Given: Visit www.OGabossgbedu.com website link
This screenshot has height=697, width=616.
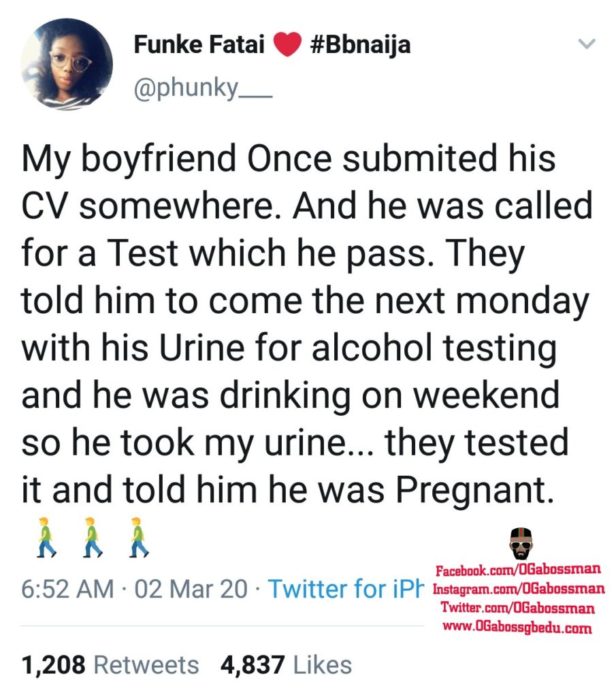Looking at the screenshot, I should tap(517, 627).
